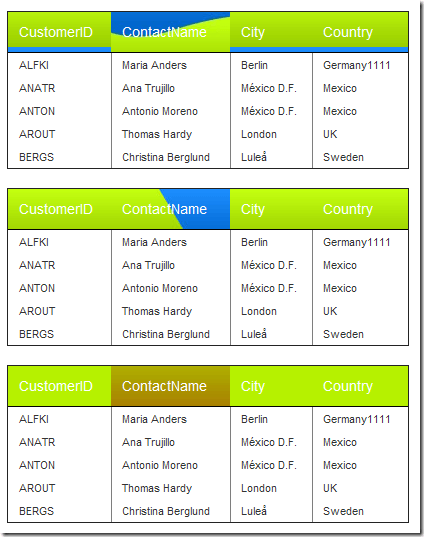Select CustomerID header in the middle grid
This screenshot has width=424, height=537.
point(60,209)
